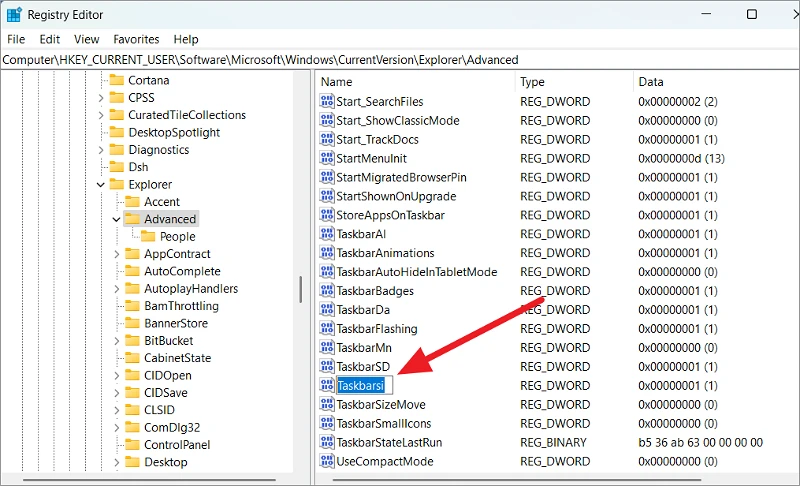The height and width of the screenshot is (486, 800).
Task: Click the binary icon of TaskbarStateLastRun
Action: 327,442
